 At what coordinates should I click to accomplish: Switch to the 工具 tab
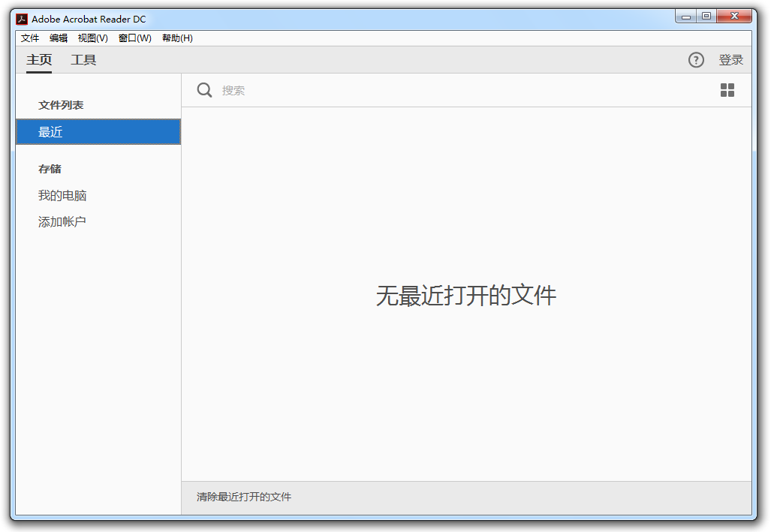pyautogui.click(x=83, y=60)
